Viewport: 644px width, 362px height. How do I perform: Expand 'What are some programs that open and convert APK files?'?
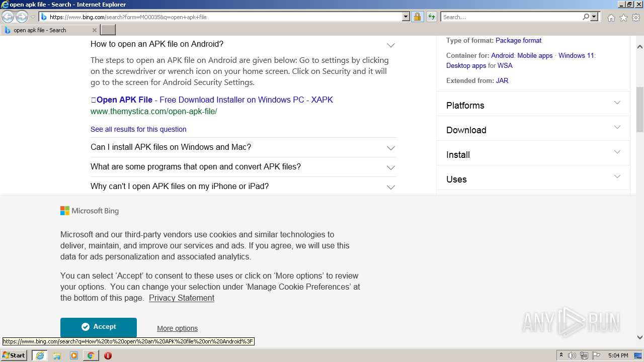391,167
